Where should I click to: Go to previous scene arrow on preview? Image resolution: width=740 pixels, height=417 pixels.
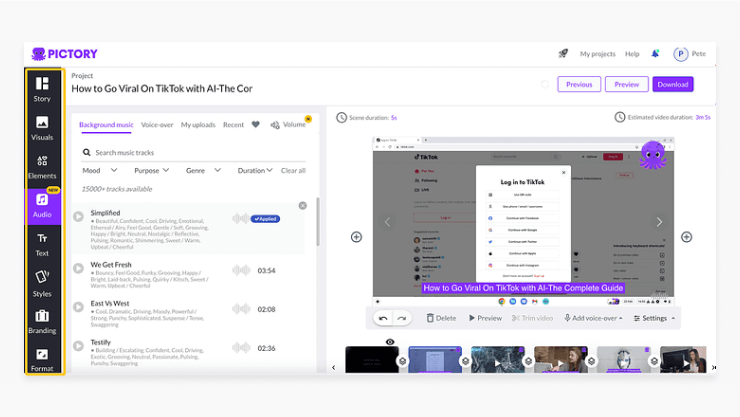pyautogui.click(x=387, y=222)
